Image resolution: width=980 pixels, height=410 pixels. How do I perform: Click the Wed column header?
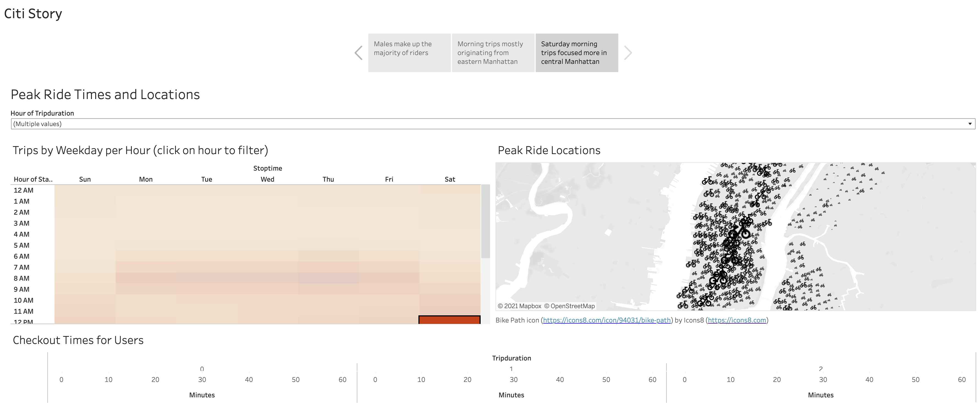point(268,179)
